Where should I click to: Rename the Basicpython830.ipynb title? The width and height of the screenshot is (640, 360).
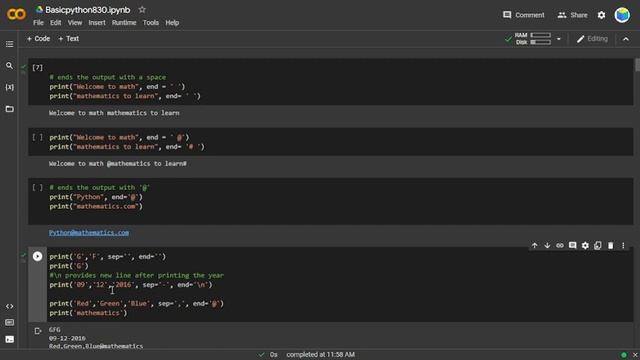87,10
